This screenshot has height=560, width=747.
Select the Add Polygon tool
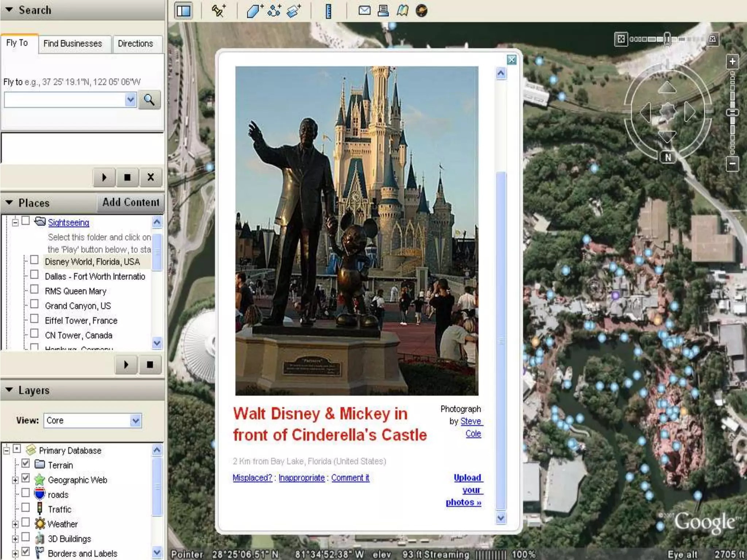point(254,11)
